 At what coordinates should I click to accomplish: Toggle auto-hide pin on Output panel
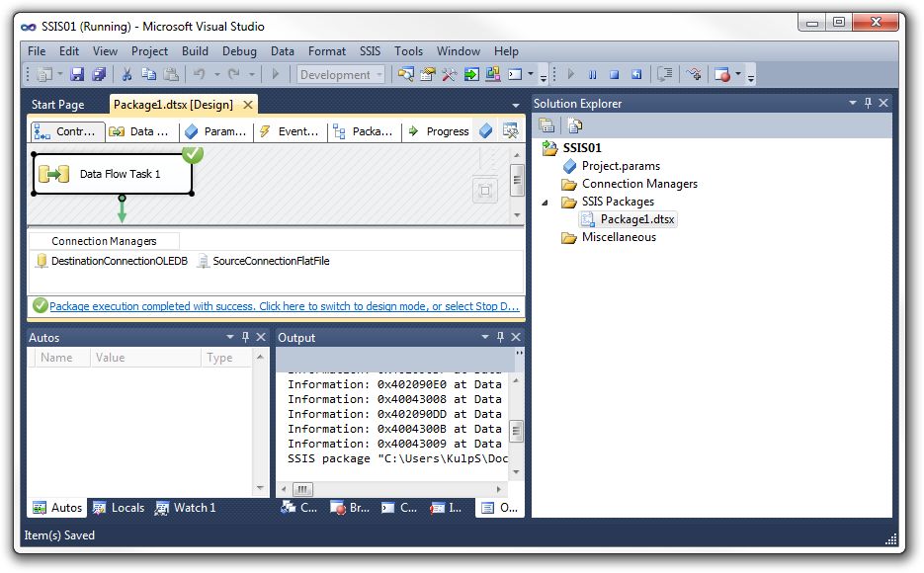[x=500, y=337]
